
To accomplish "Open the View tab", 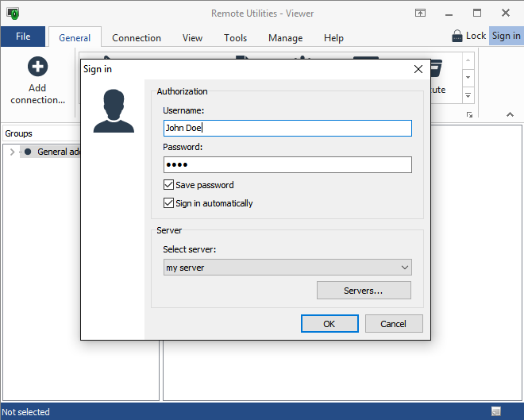I will tap(192, 38).
